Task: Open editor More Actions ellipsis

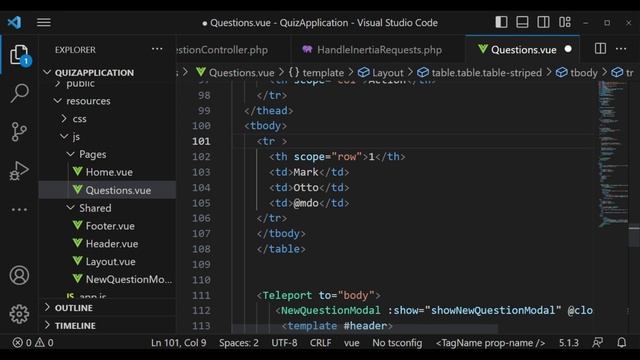Action: pos(621,49)
